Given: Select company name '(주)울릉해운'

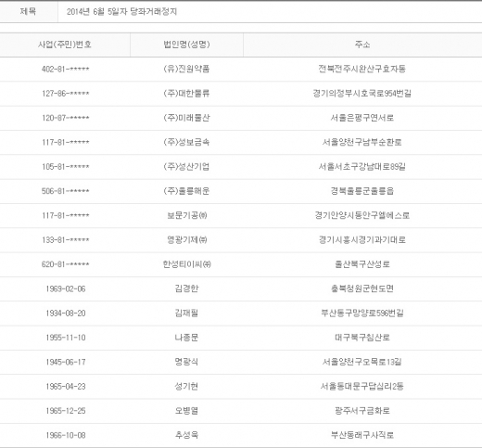Looking at the screenshot, I should coord(186,191).
